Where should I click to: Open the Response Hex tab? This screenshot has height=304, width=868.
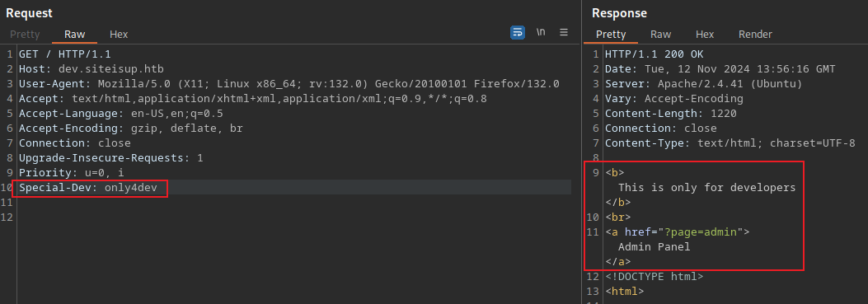pos(705,35)
